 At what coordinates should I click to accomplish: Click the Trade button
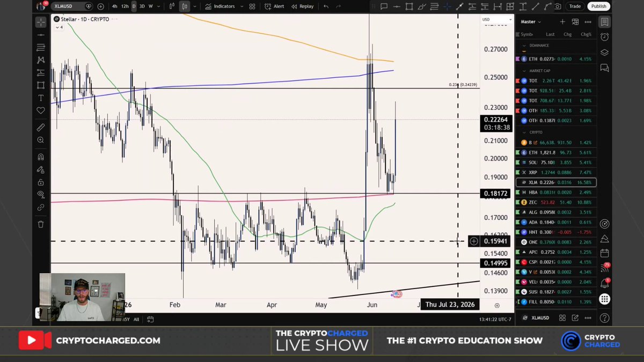(575, 6)
